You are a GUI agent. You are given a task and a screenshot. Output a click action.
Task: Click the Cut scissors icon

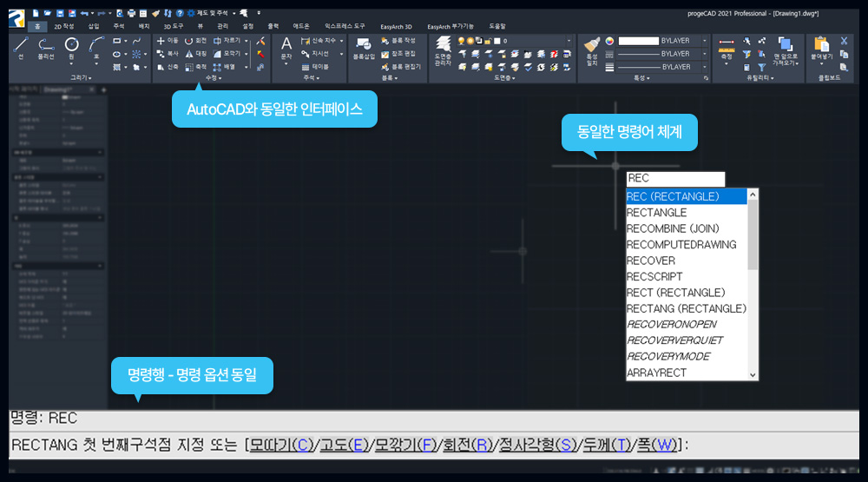coord(845,41)
